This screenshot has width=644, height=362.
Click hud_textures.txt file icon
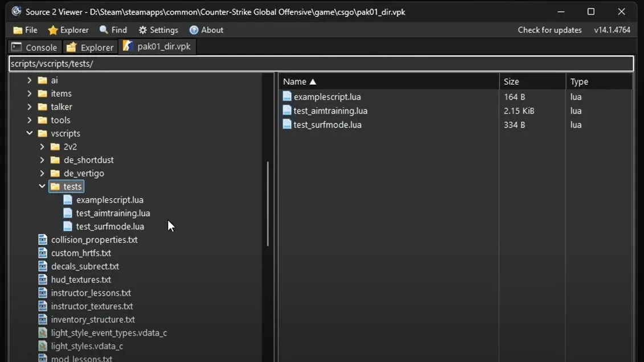(43, 279)
